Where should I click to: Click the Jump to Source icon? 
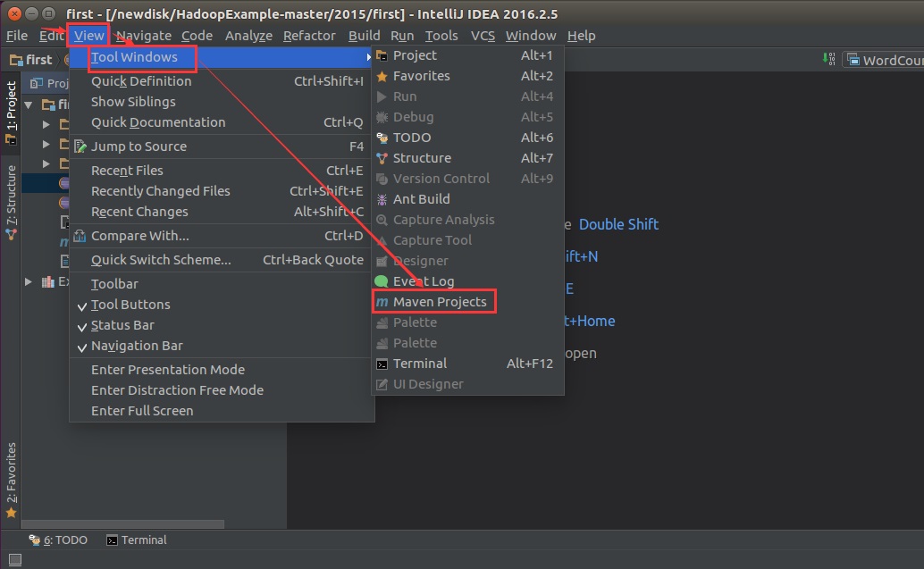(x=80, y=146)
